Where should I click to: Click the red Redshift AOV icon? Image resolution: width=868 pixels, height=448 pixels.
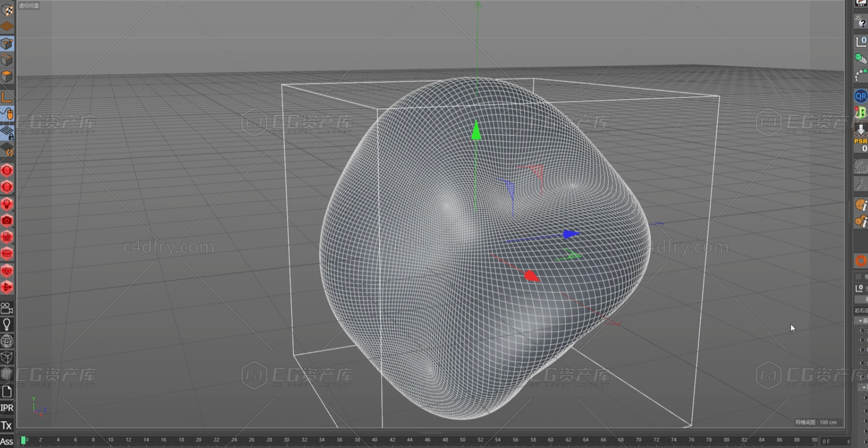7,254
